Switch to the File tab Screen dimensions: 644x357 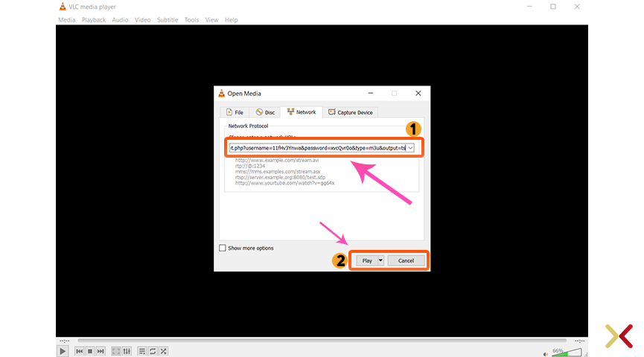[235, 112]
